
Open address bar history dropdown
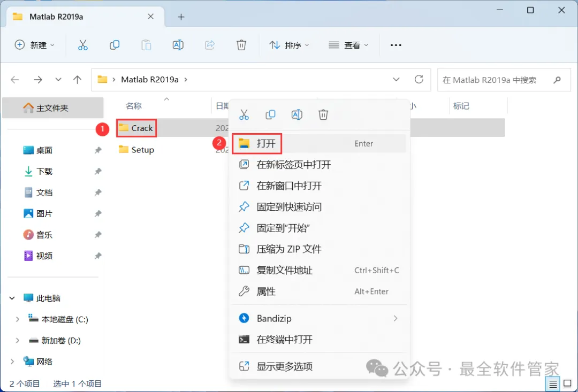[x=396, y=80]
